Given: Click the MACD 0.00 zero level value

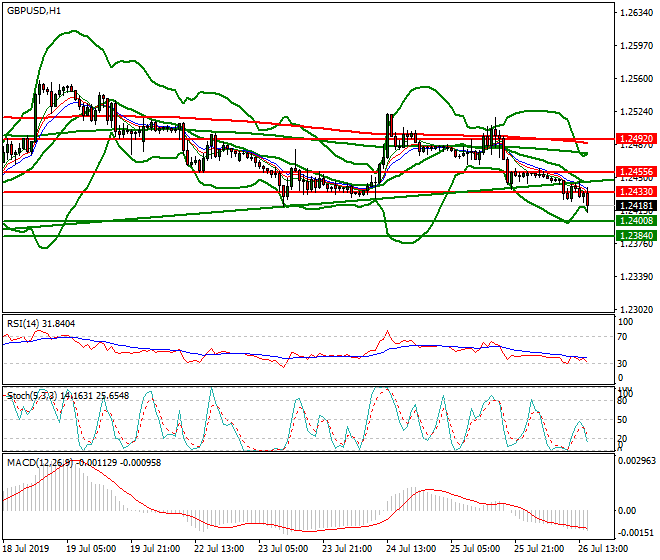Looking at the screenshot, I should 626,511.
